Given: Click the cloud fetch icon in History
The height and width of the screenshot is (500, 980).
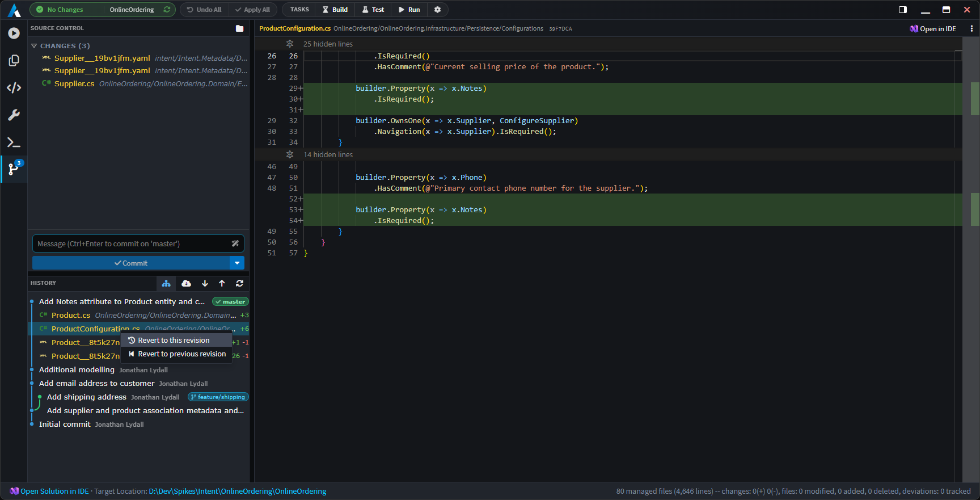Looking at the screenshot, I should (186, 283).
